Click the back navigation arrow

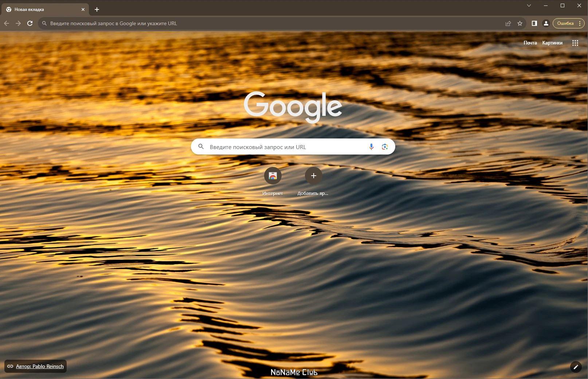[7, 23]
